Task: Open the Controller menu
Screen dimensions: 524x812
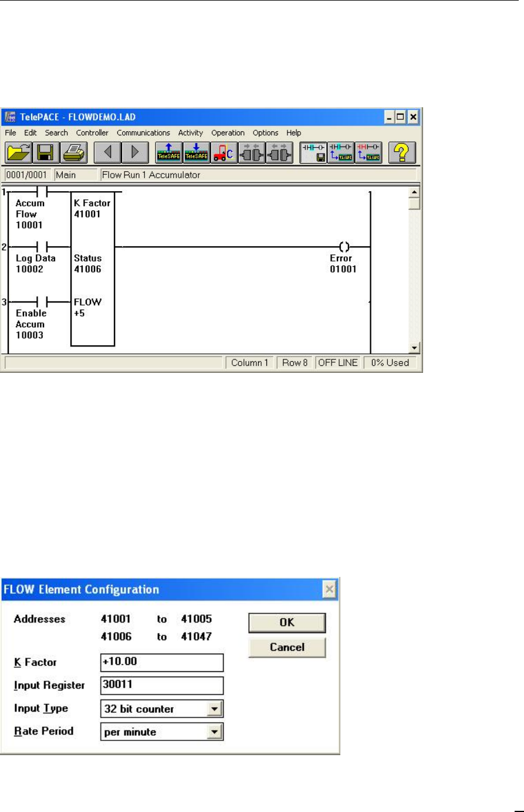Action: 92,133
